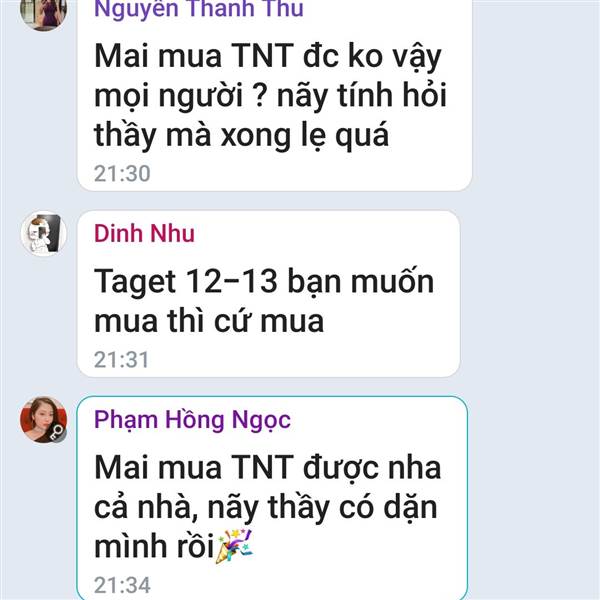This screenshot has height=600, width=600.
Task: Open Nguyễn Thanh Thu's profile avatar
Action: [43, 11]
